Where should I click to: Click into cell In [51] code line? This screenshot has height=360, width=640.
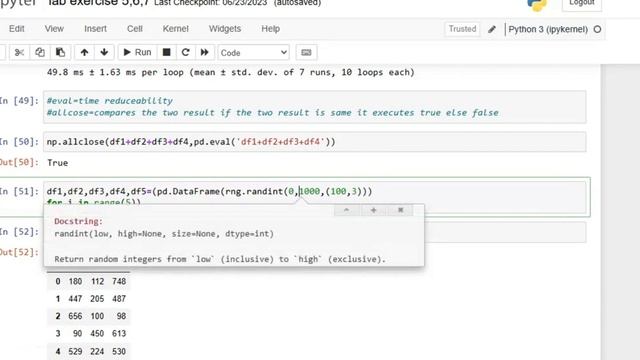point(209,191)
